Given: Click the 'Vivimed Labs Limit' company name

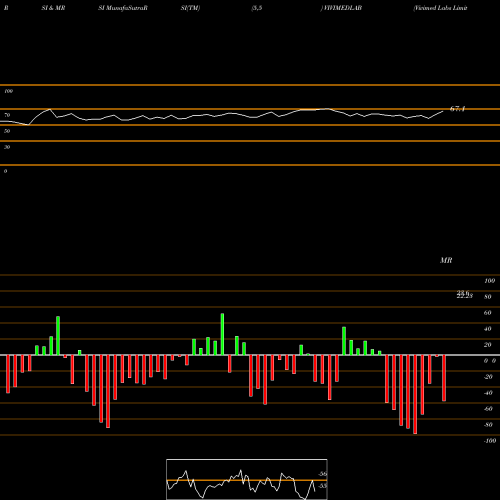Looking at the screenshot, I should pos(440,8).
